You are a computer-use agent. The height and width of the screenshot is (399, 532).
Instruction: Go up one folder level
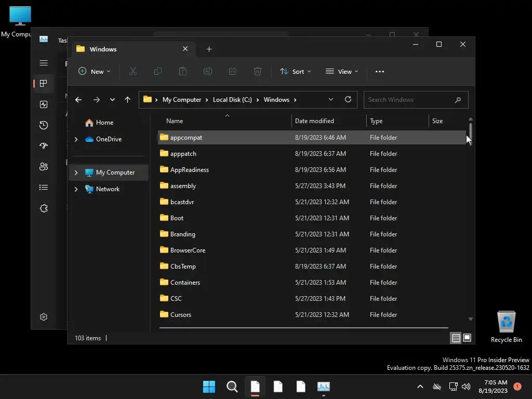point(128,100)
